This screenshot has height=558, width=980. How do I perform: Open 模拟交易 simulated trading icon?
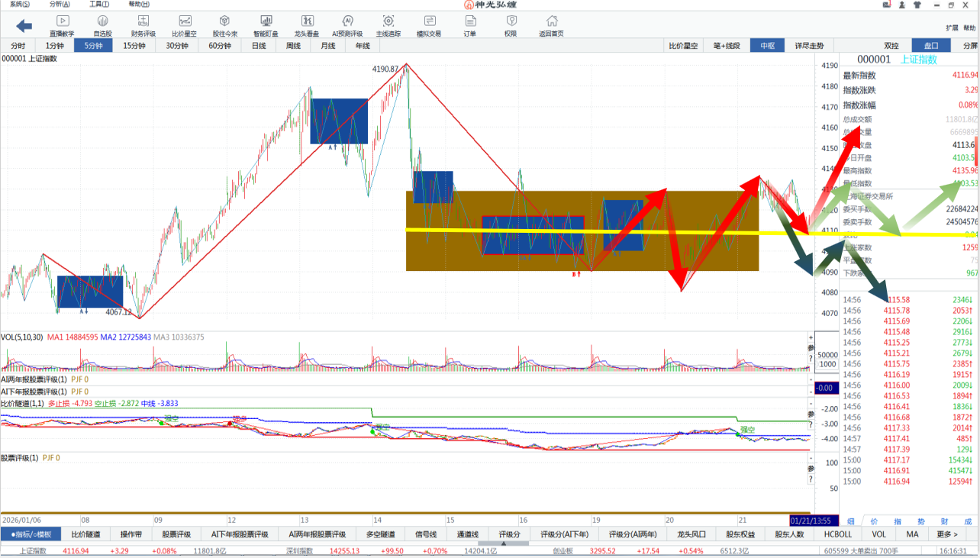(x=429, y=25)
